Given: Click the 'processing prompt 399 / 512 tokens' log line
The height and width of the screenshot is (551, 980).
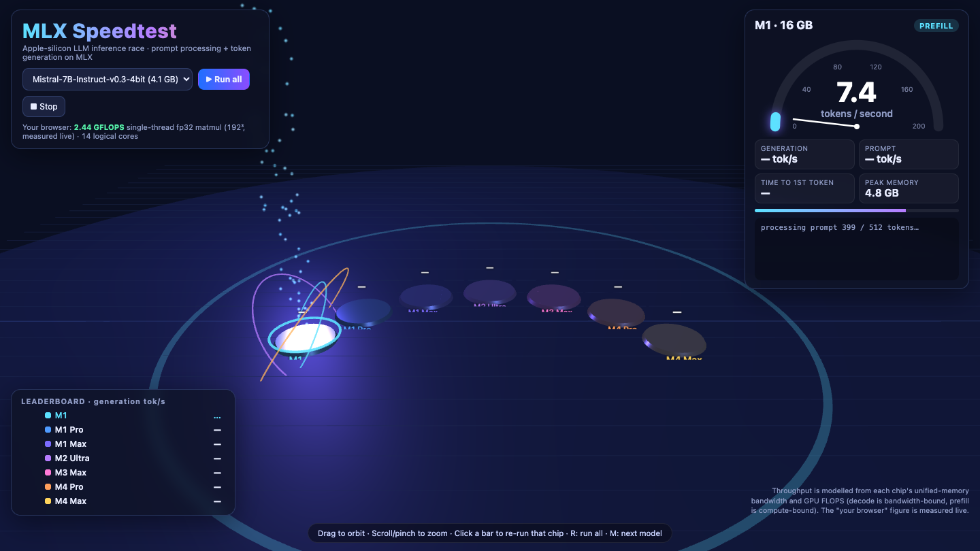Looking at the screenshot, I should [840, 228].
